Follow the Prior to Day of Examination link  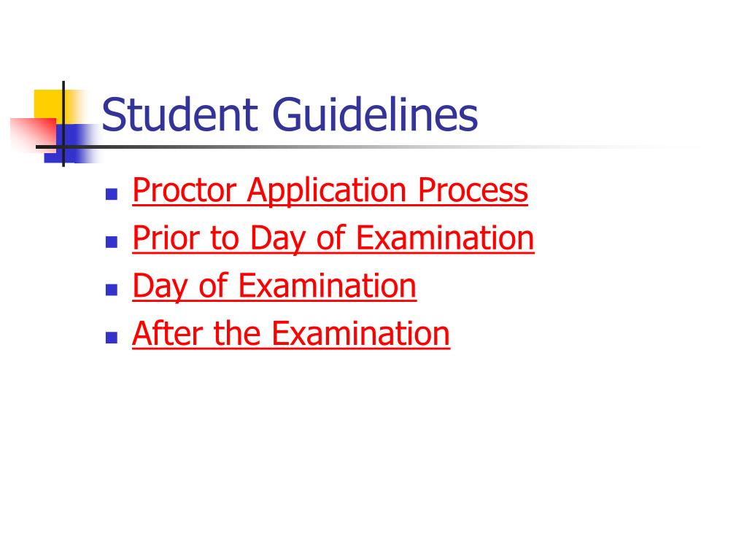(333, 238)
